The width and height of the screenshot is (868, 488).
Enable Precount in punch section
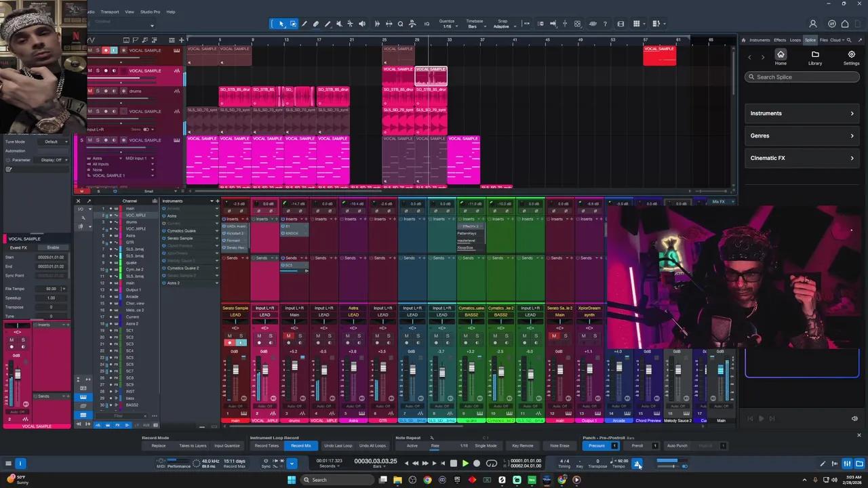(x=597, y=446)
